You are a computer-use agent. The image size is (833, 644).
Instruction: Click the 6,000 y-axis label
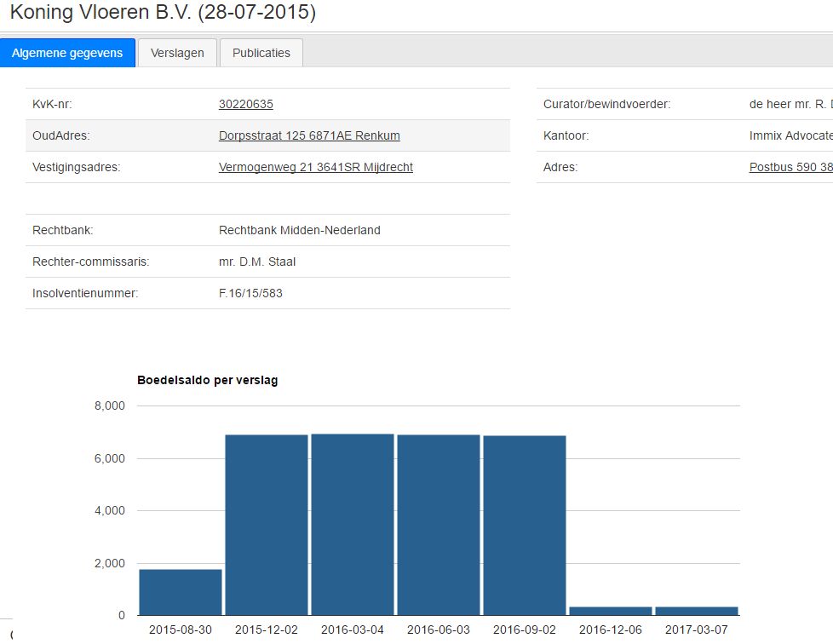[110, 458]
